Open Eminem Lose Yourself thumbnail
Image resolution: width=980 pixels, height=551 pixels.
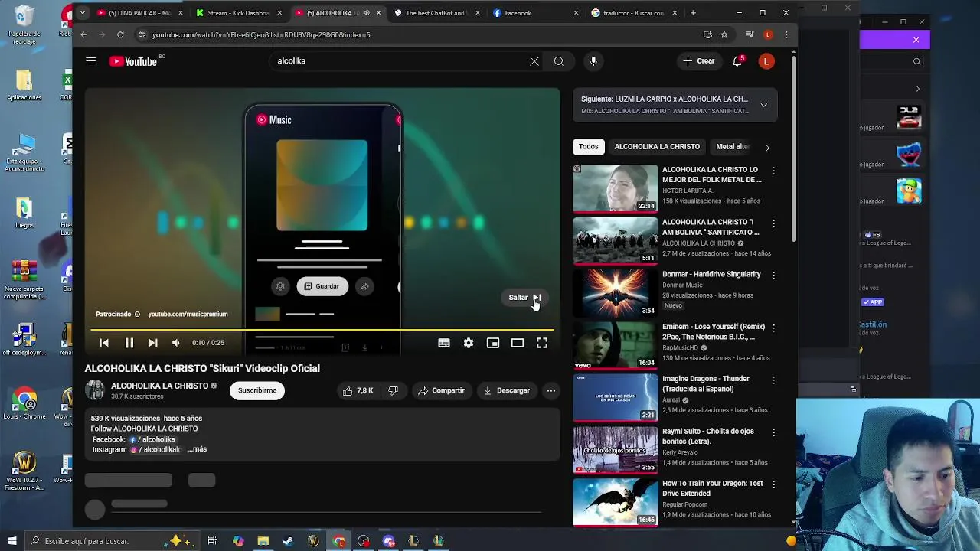[615, 345]
